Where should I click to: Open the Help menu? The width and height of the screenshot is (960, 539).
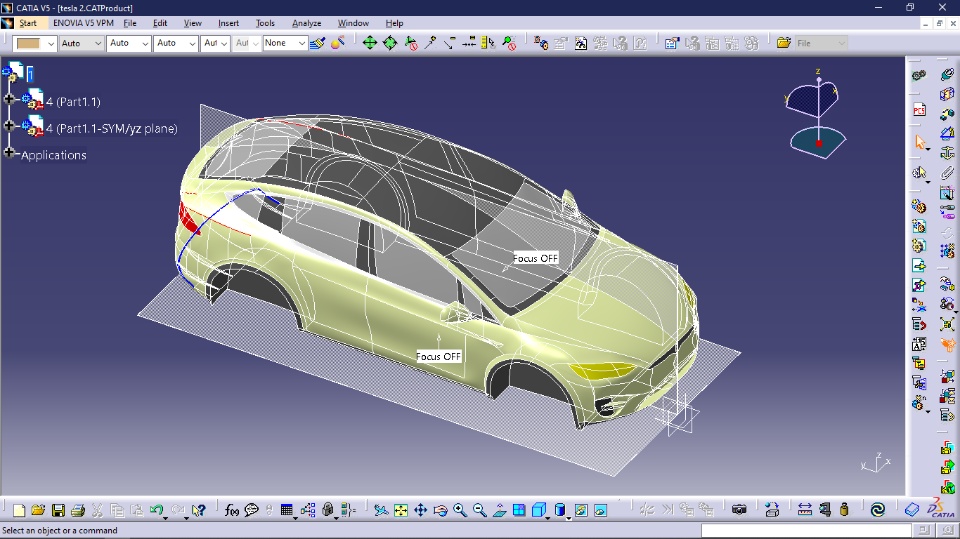coord(394,23)
